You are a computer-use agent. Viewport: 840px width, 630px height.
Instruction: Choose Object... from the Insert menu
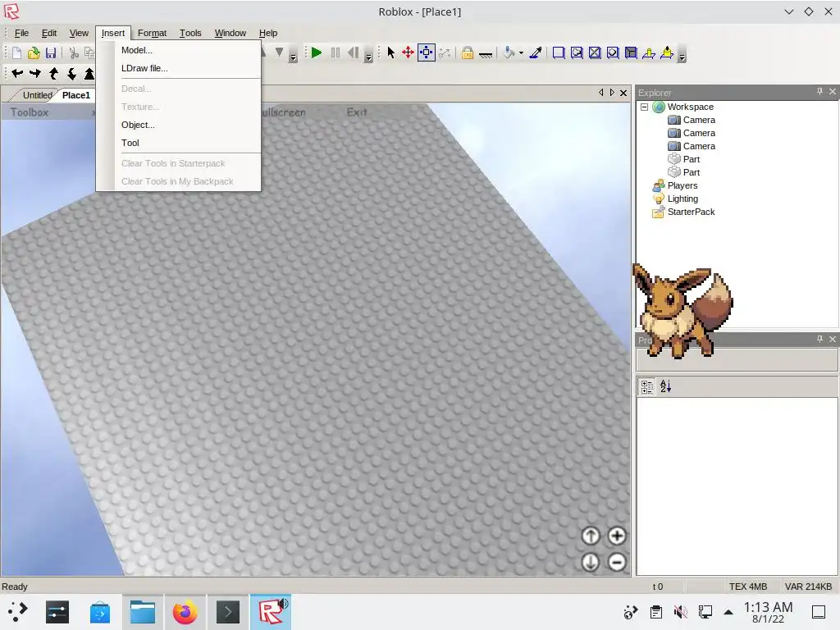(x=178, y=125)
